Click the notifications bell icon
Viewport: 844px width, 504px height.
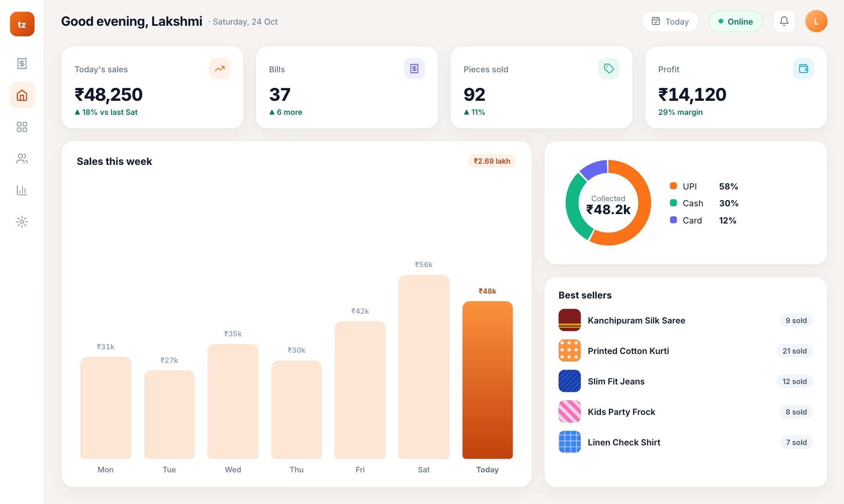point(784,21)
